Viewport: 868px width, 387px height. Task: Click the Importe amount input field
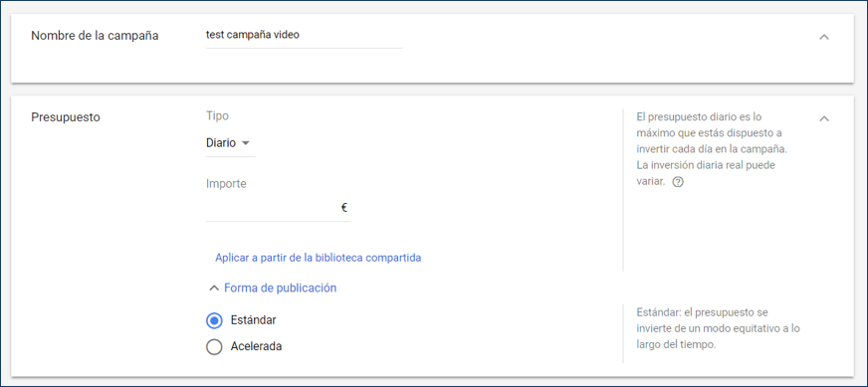pos(278,209)
